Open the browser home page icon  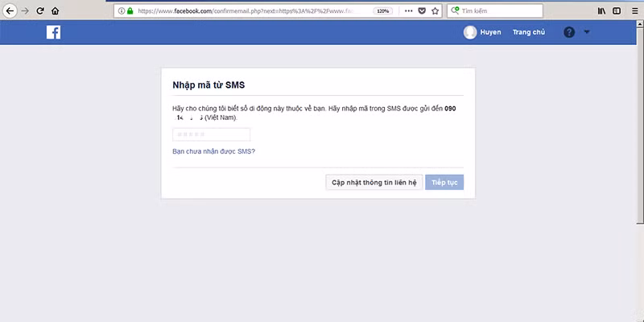pyautogui.click(x=55, y=11)
